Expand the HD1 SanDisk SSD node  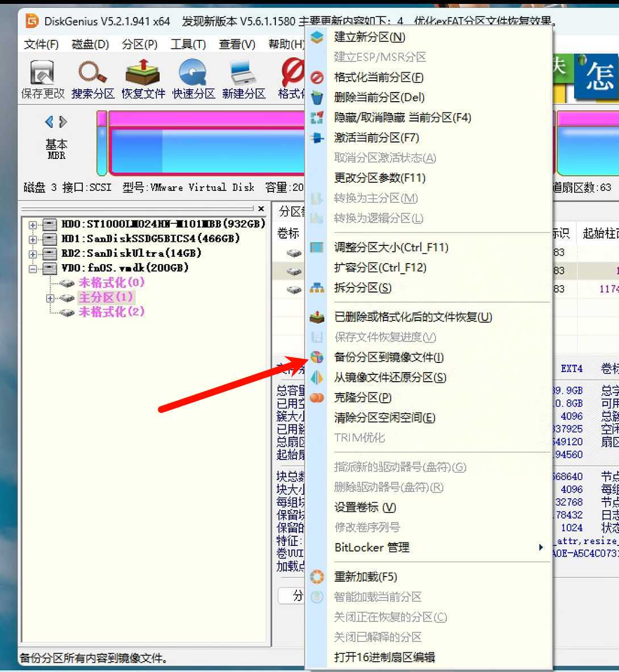(x=32, y=239)
